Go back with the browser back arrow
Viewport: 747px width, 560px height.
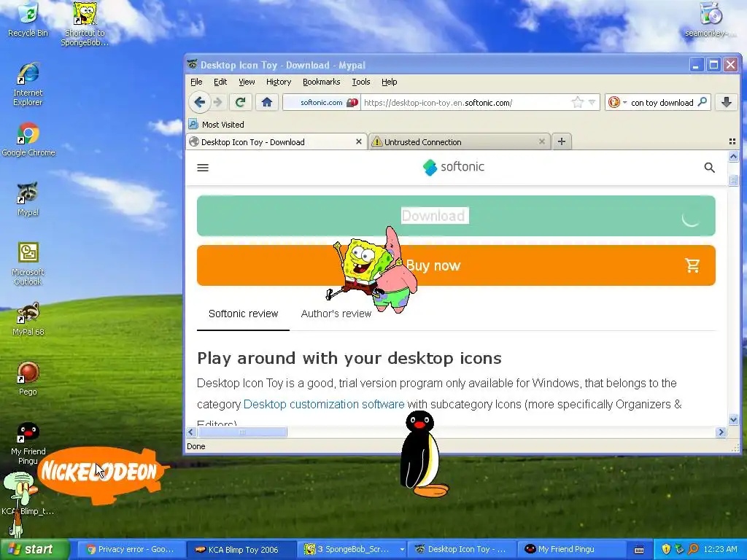pos(200,102)
